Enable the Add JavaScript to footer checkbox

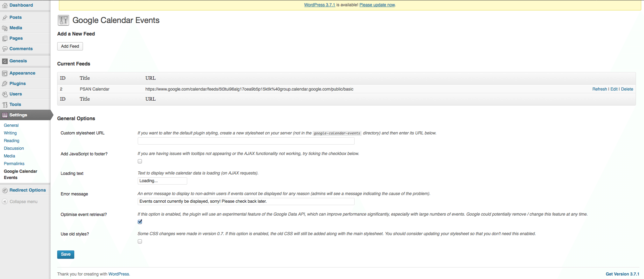click(140, 161)
